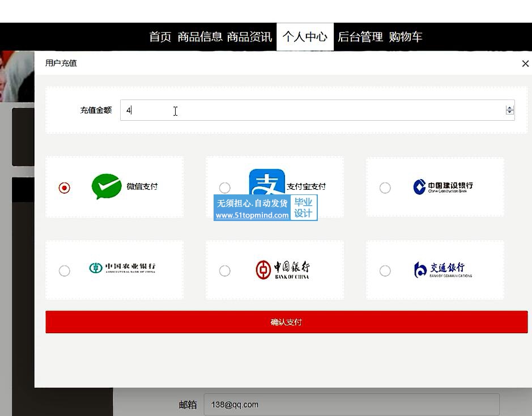Close the 用户充值 dialog
Image resolution: width=532 pixels, height=416 pixels.
click(525, 63)
